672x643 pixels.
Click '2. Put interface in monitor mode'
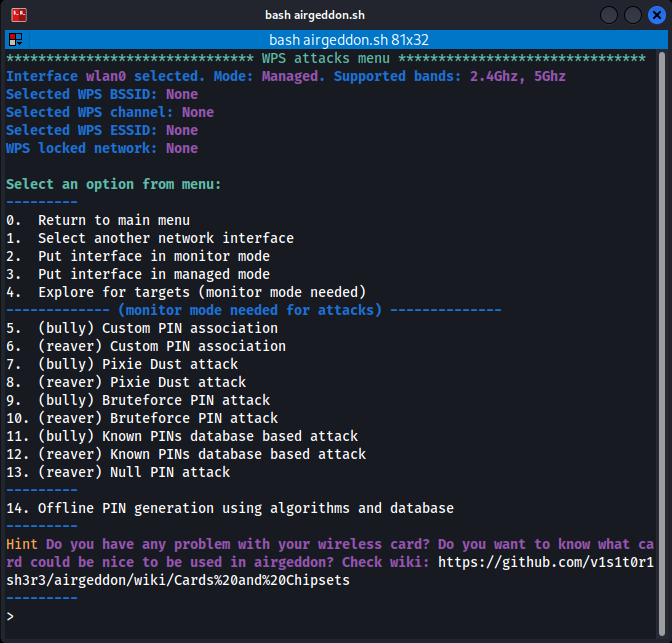point(138,256)
